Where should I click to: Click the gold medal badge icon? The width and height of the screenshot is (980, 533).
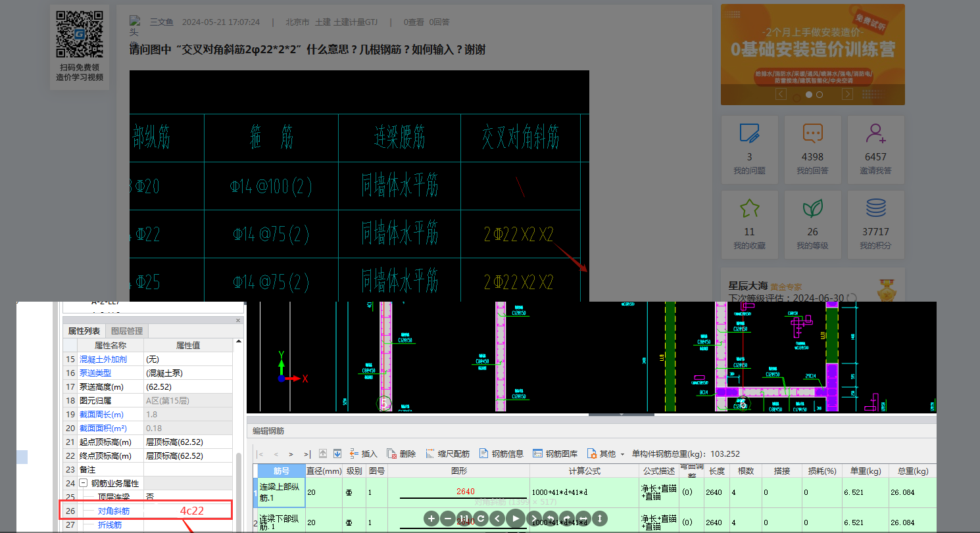click(888, 290)
